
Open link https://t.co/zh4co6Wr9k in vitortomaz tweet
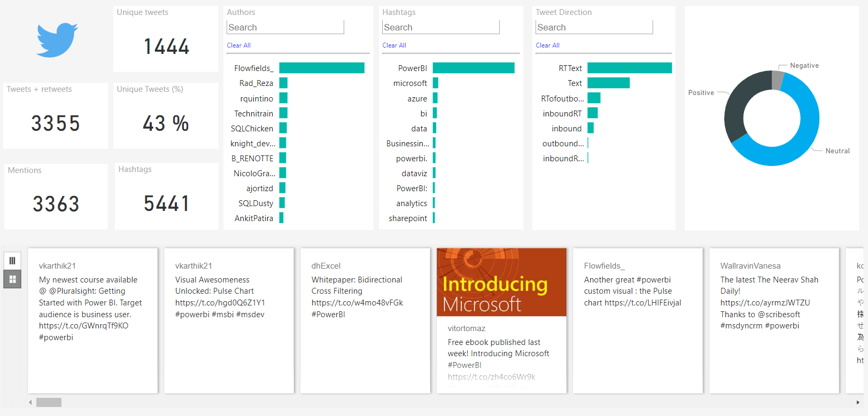(x=492, y=377)
